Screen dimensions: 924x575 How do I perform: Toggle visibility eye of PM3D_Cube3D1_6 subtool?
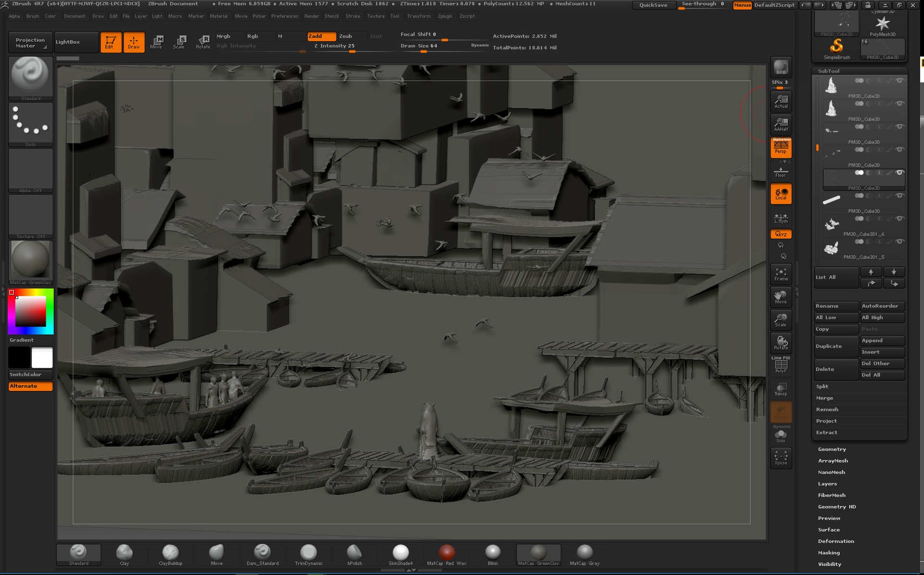(899, 219)
